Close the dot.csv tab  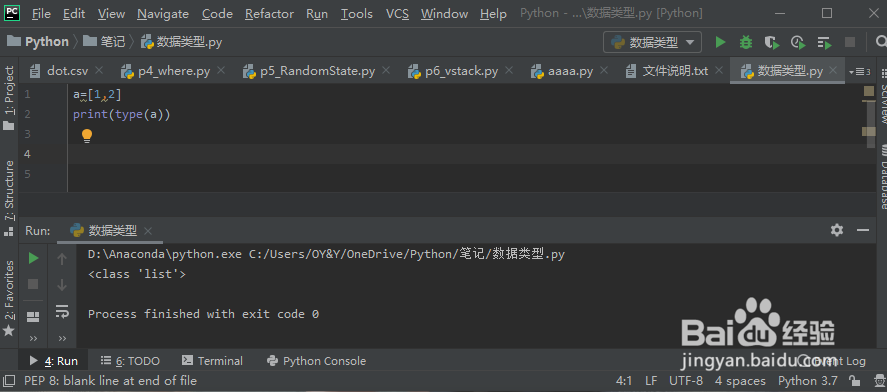[x=99, y=71]
